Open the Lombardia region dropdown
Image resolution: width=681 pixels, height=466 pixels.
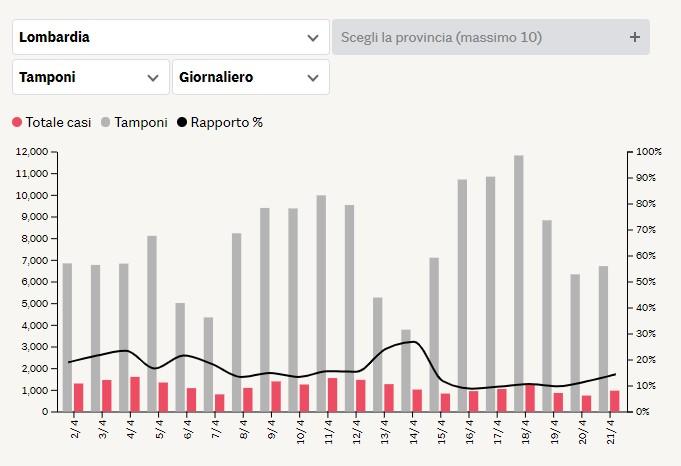[x=170, y=37]
